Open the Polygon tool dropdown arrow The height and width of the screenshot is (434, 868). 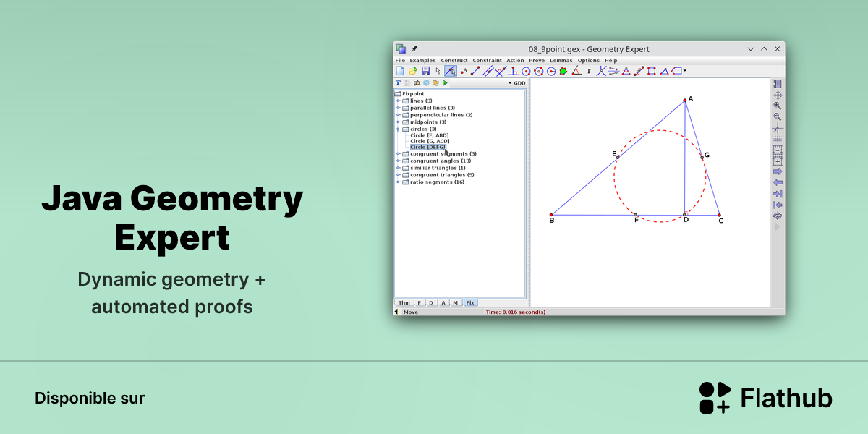pos(685,71)
